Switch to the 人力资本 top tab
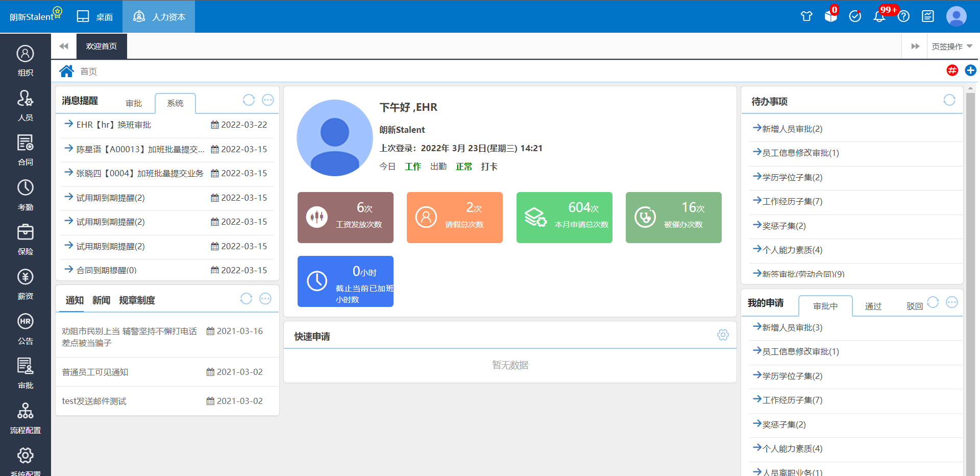This screenshot has height=476, width=980. tap(159, 17)
